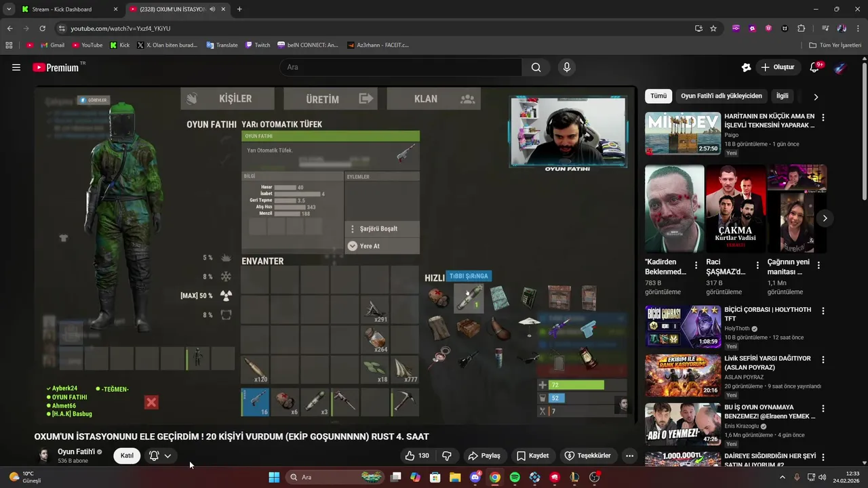Open Chrome apps grid in bookmarks bar
This screenshot has height=488, width=868.
pos(9,45)
